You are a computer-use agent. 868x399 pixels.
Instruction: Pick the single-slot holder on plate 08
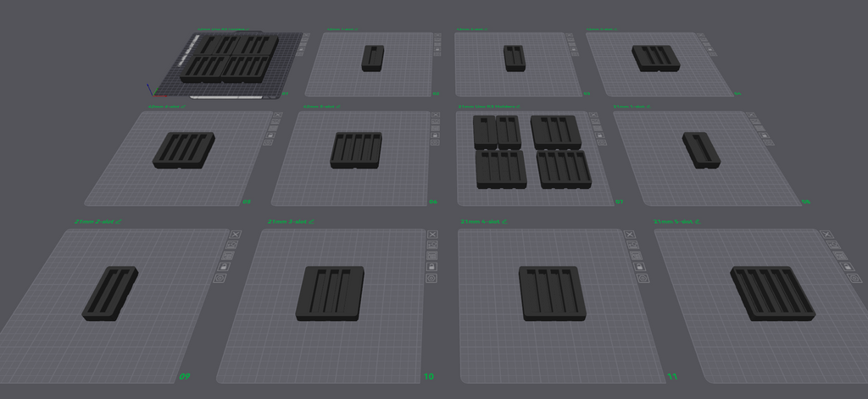[x=701, y=150]
